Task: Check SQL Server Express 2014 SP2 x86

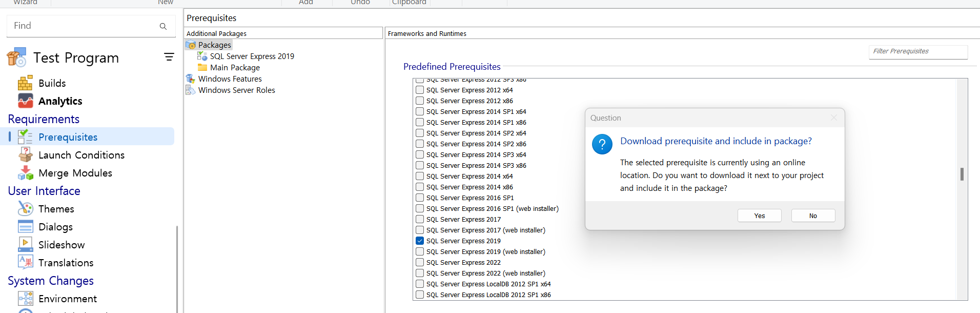Action: (420, 144)
